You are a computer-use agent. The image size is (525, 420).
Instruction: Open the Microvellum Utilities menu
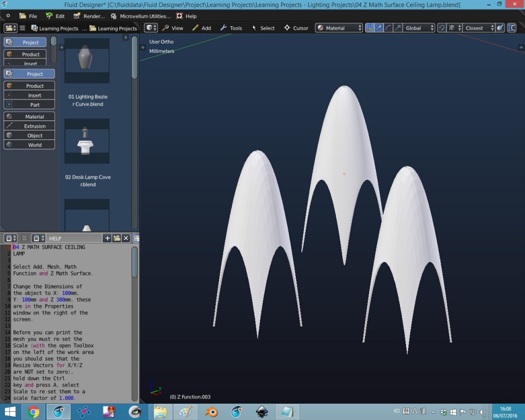coord(144,16)
